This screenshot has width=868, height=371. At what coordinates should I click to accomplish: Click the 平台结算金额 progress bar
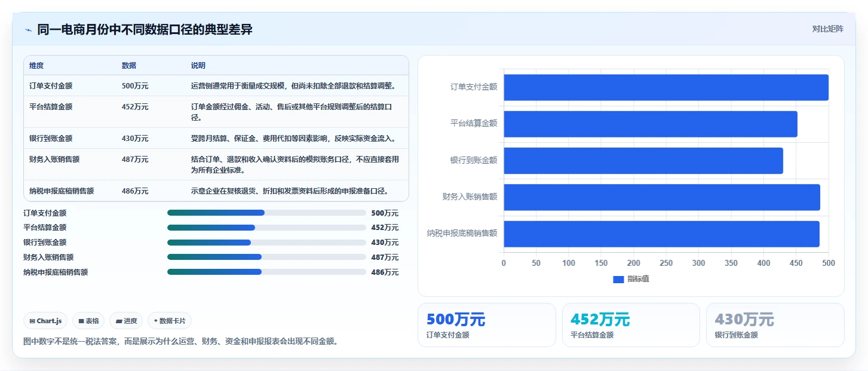[266, 228]
